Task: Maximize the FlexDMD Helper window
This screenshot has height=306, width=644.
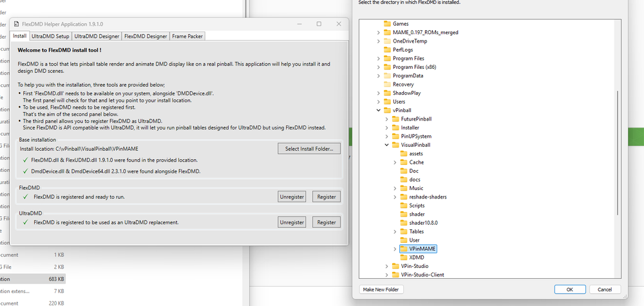Action: [319, 24]
